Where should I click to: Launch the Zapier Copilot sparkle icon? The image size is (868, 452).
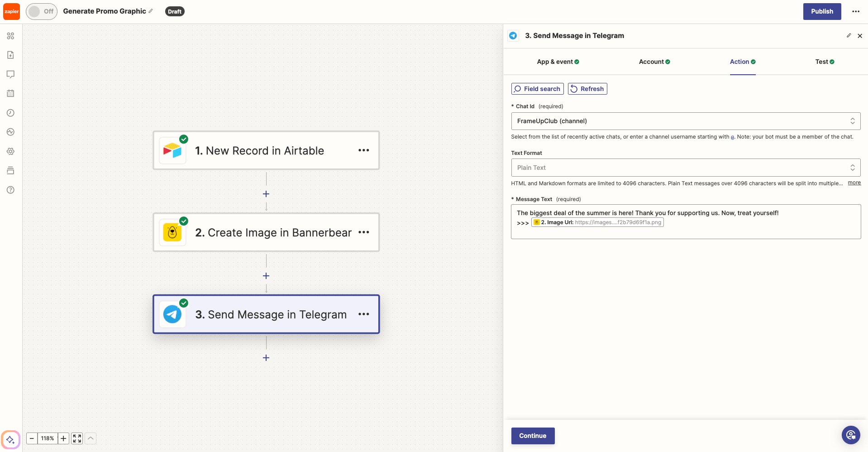(11, 439)
